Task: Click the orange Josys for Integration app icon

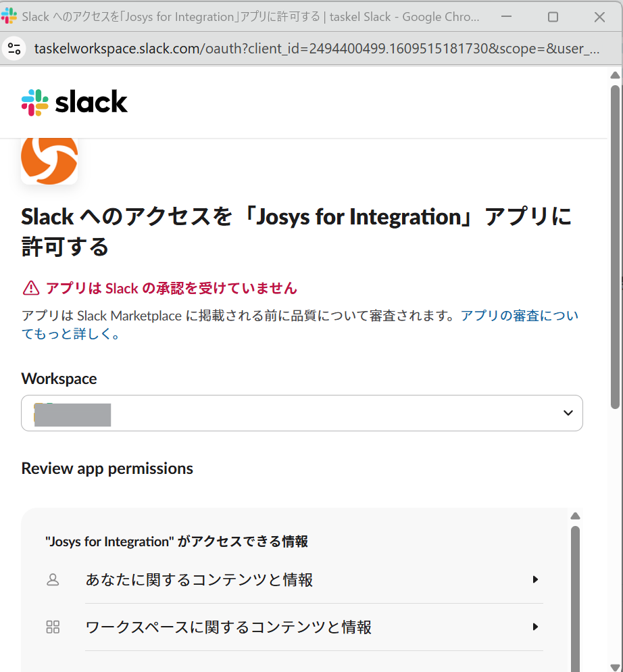Action: pyautogui.click(x=49, y=160)
